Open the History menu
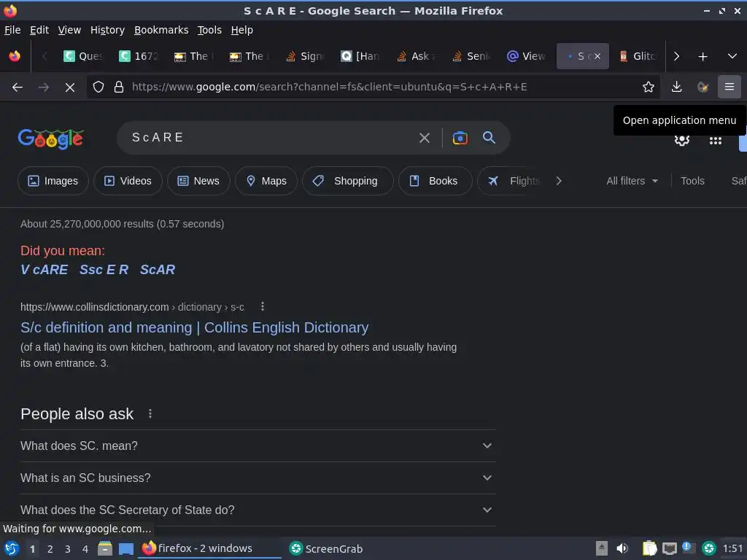 107,30
